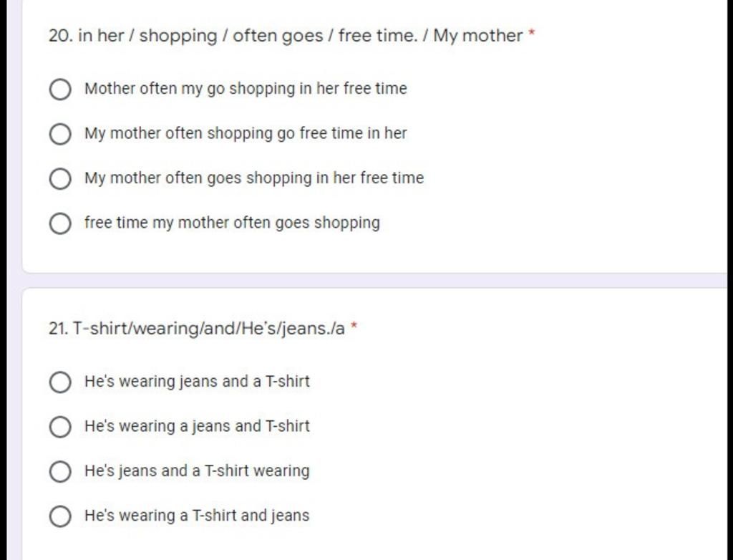This screenshot has width=733, height=560.
Task: Click answer text "My mother often goes shopping in her free time"
Action: pos(254,178)
